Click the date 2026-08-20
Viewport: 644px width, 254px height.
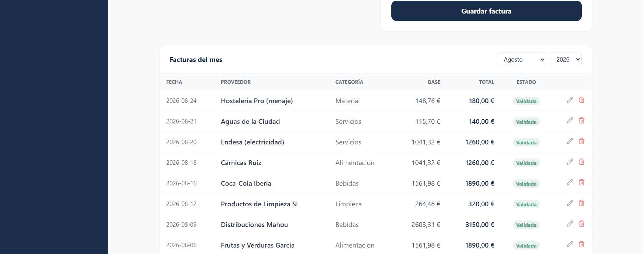[181, 142]
